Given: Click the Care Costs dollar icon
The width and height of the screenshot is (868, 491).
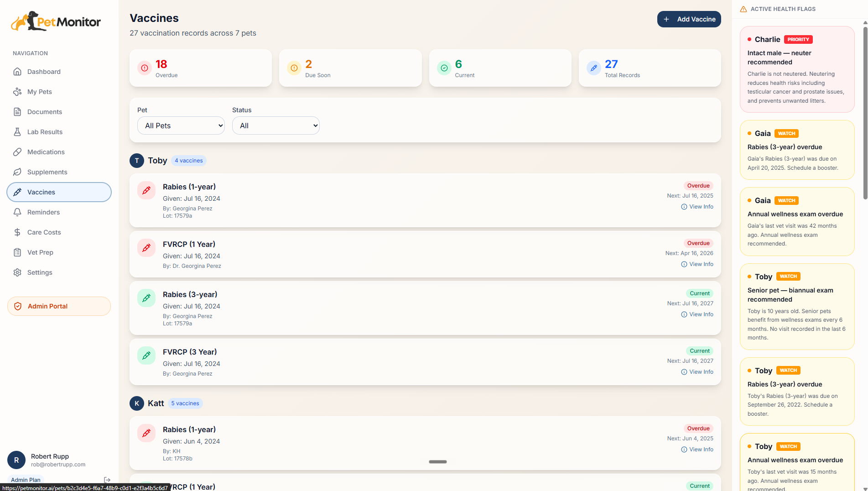Looking at the screenshot, I should coord(17,232).
